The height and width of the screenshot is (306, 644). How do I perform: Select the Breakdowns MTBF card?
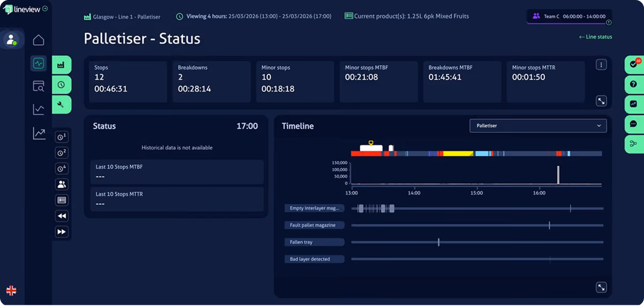pos(463,82)
